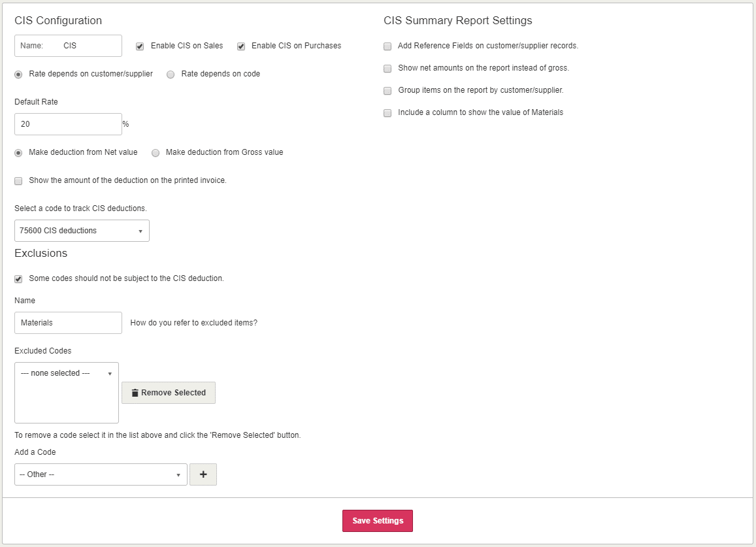
Task: Check 'Show the amount of the deduction' option
Action: 18,181
